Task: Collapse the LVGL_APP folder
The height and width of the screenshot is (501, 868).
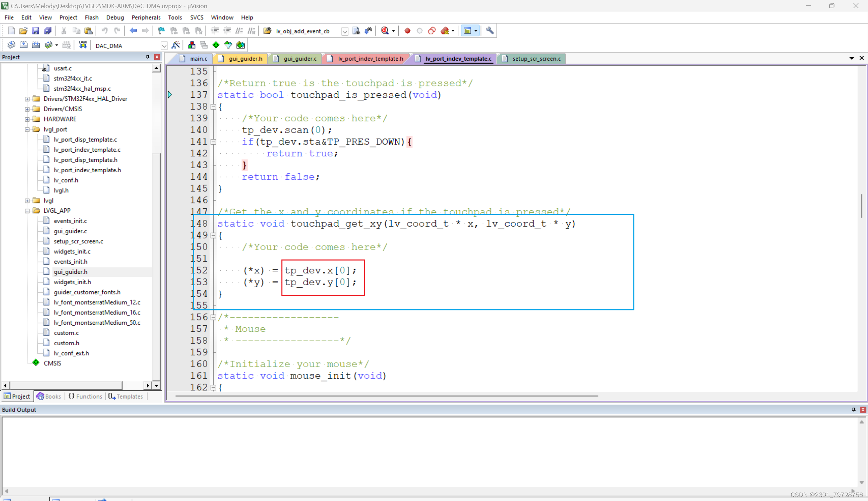Action: [x=27, y=210]
